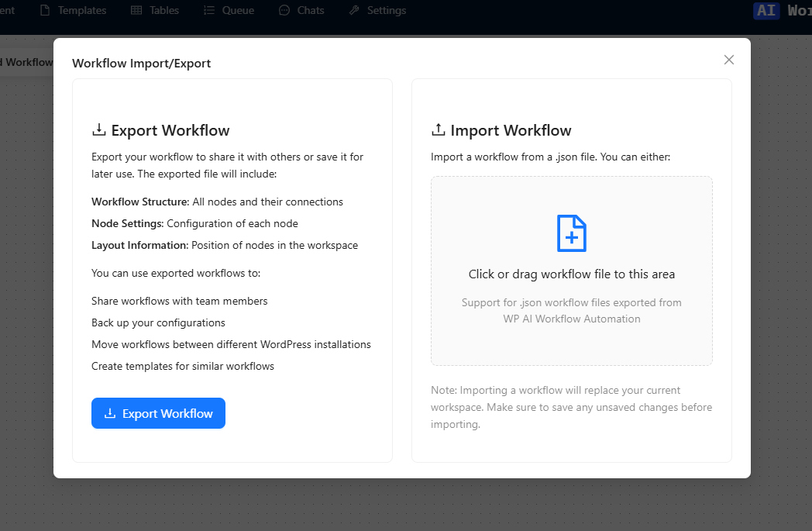Open the Tables tab in top navigation
Image resolution: width=812 pixels, height=531 pixels.
(x=154, y=10)
